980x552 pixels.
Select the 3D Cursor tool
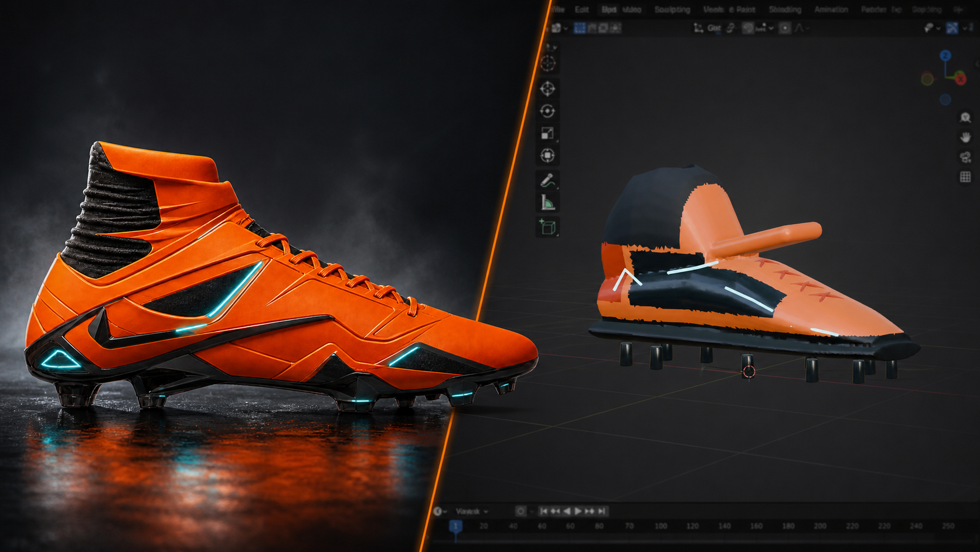tap(548, 63)
